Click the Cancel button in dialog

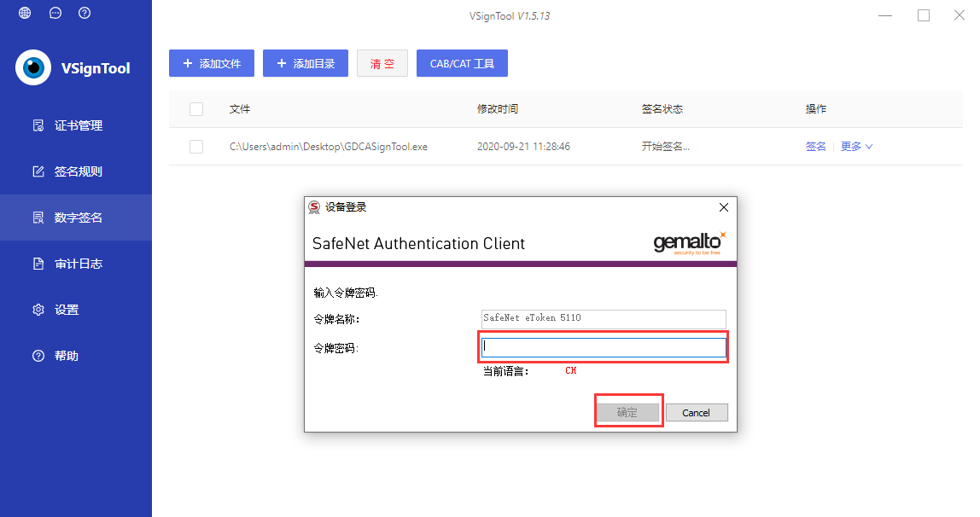coord(697,412)
